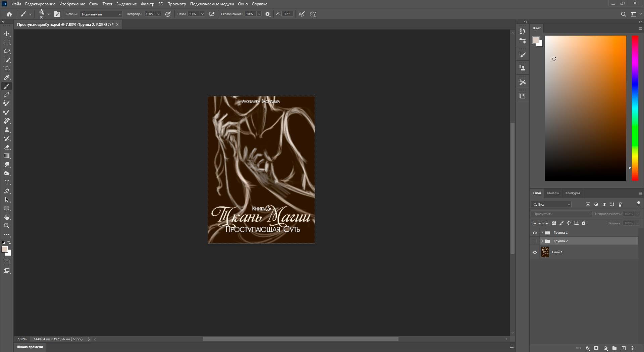This screenshot has width=644, height=352.
Task: Open the Фильтр menu
Action: (147, 4)
